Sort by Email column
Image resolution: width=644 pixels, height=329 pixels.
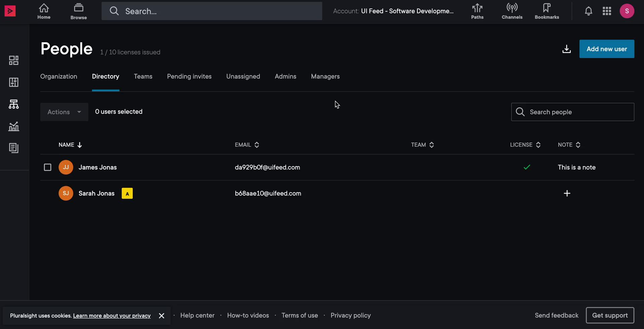(x=247, y=145)
